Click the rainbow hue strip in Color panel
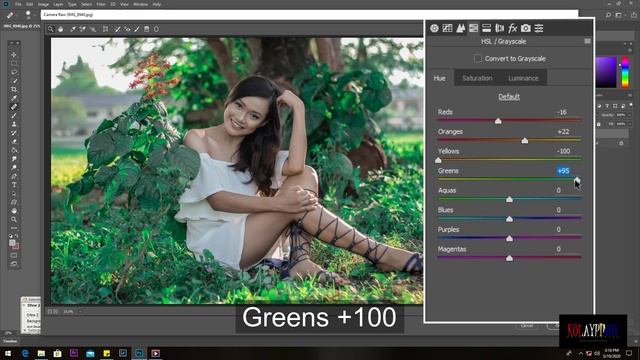The height and width of the screenshot is (360, 640). (x=625, y=73)
